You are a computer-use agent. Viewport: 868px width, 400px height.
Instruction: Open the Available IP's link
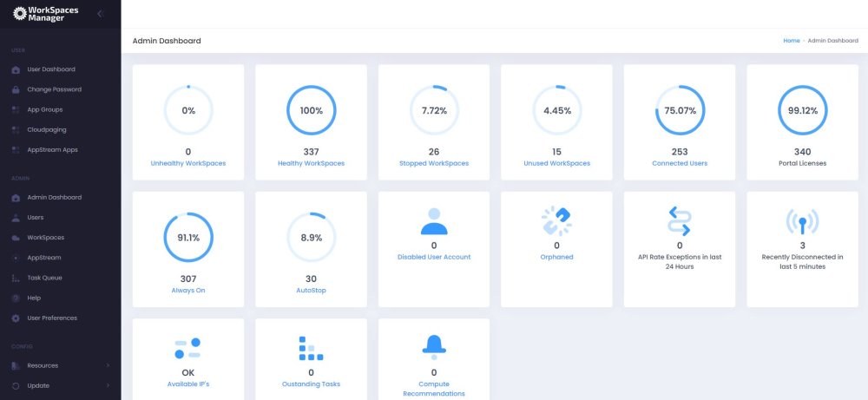(188, 384)
